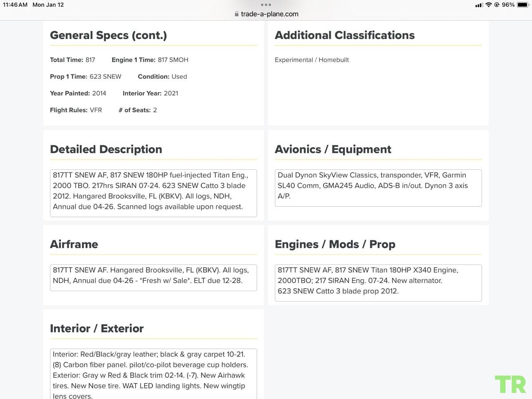Tap the cellular signal bars icon
Viewport: 532px width, 399px height.
479,5
